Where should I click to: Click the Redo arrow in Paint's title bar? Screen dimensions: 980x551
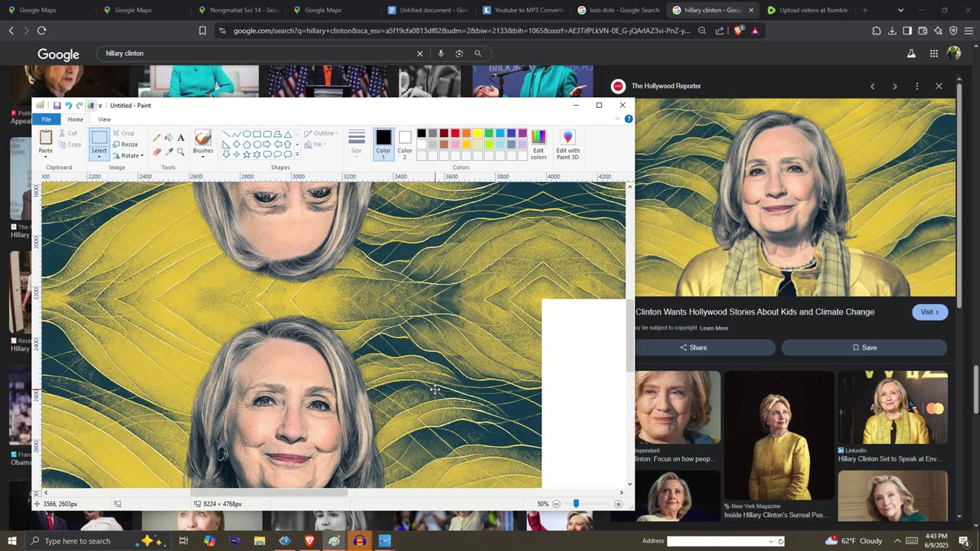(79, 106)
